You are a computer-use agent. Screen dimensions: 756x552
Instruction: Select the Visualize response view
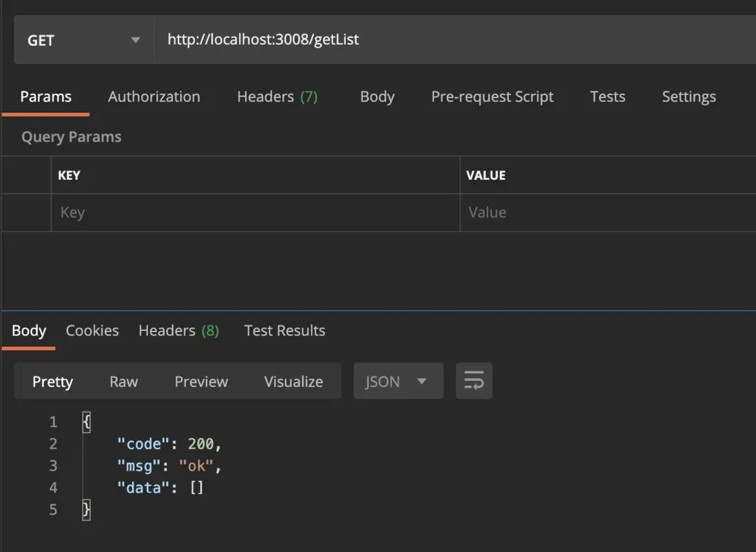293,382
